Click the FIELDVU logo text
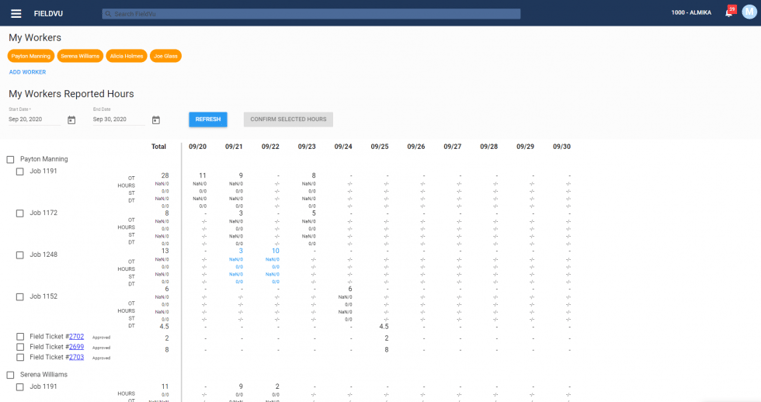 [x=48, y=14]
